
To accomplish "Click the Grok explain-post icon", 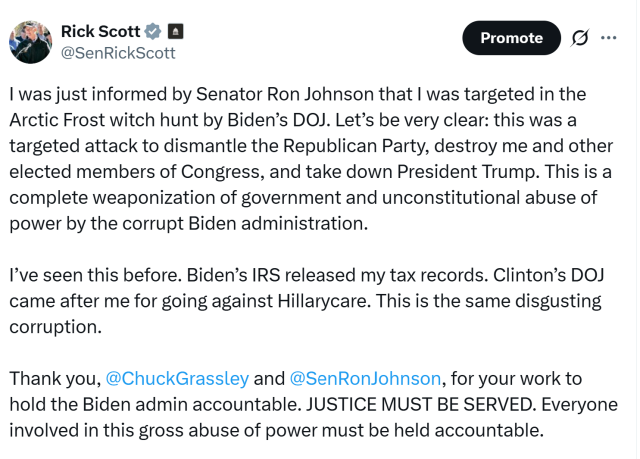I will coord(579,39).
